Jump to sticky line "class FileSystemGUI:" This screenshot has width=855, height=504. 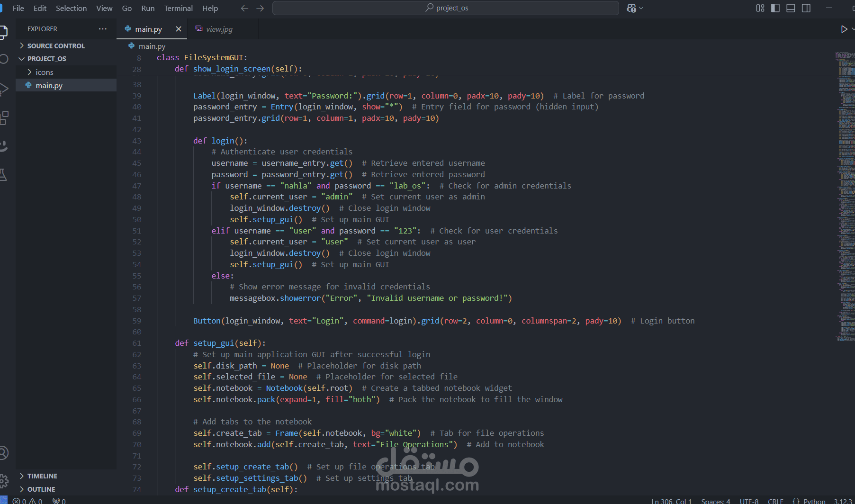coord(202,57)
